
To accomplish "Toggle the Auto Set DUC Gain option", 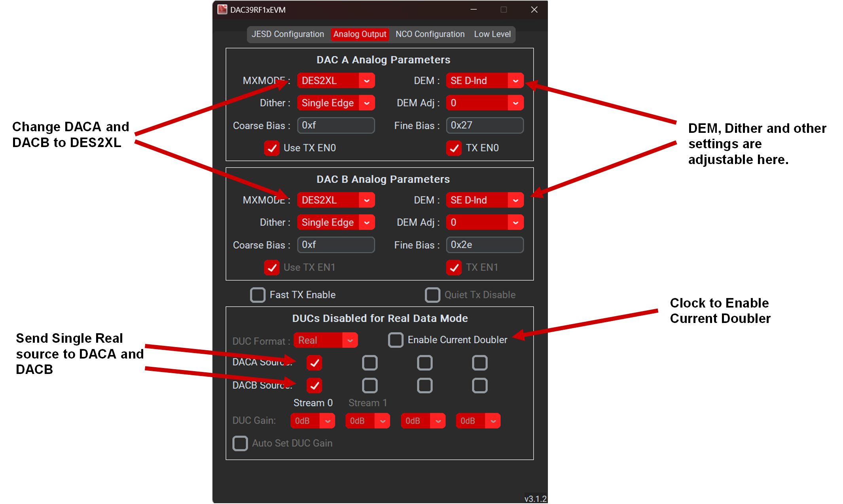I will (240, 443).
